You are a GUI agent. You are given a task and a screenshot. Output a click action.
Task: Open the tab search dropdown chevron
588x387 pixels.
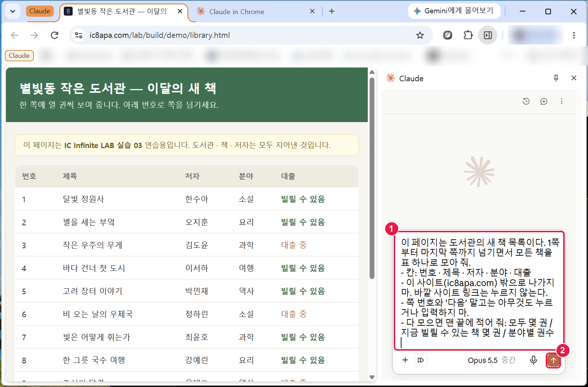coord(13,11)
